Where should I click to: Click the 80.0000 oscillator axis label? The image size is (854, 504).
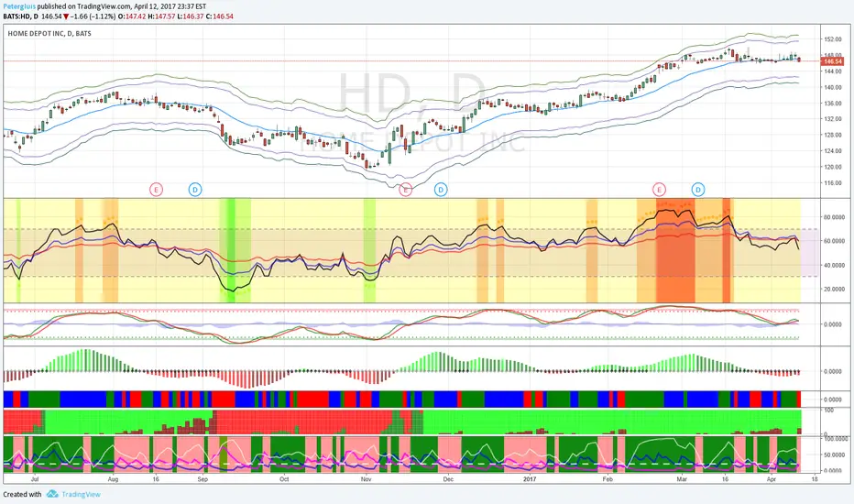tap(835, 217)
